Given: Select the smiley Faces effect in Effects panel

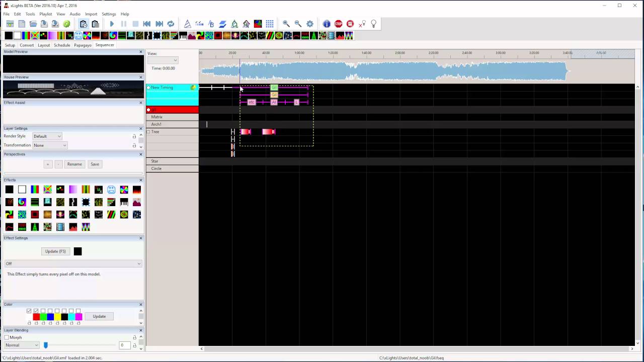Looking at the screenshot, I should [111, 190].
